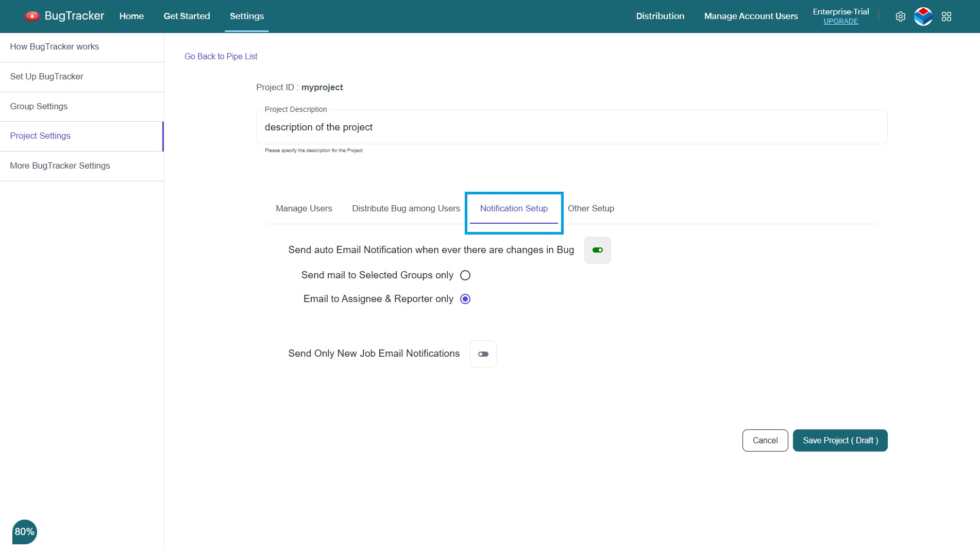Enable Send Only New Job Email Notifications

pos(483,354)
